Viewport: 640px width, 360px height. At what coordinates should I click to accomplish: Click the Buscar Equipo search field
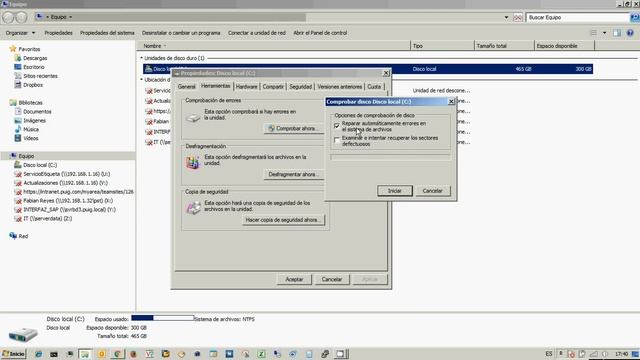[578, 17]
